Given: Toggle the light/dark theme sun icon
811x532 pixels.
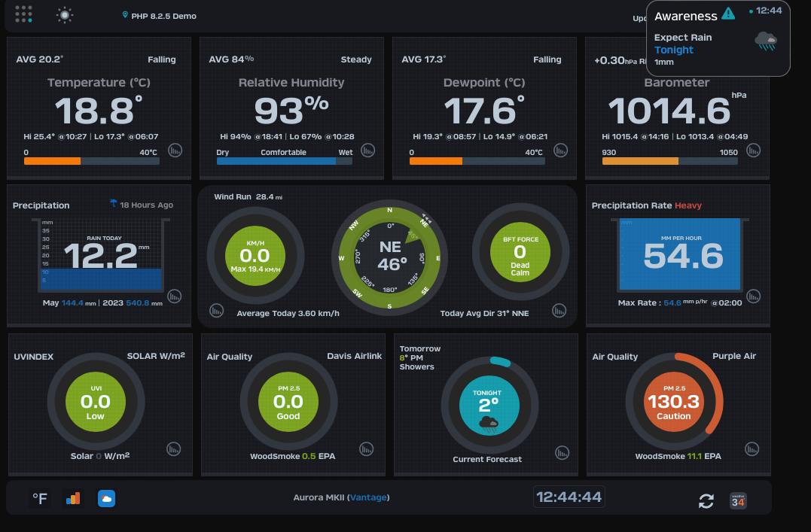Looking at the screenshot, I should click(66, 14).
